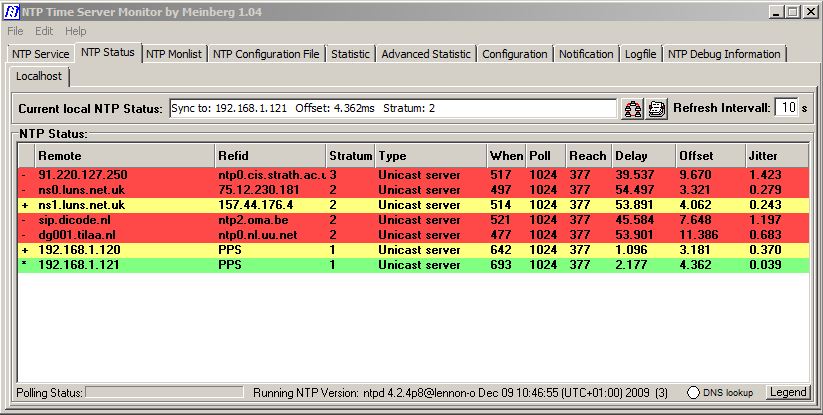Select the sip.dicode.nl row

(x=414, y=220)
